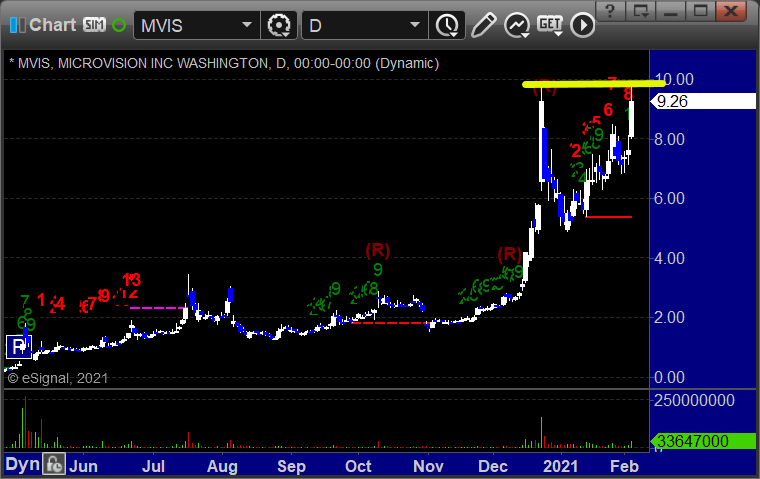Minimize the chart window
This screenshot has width=760, height=479.
point(671,11)
